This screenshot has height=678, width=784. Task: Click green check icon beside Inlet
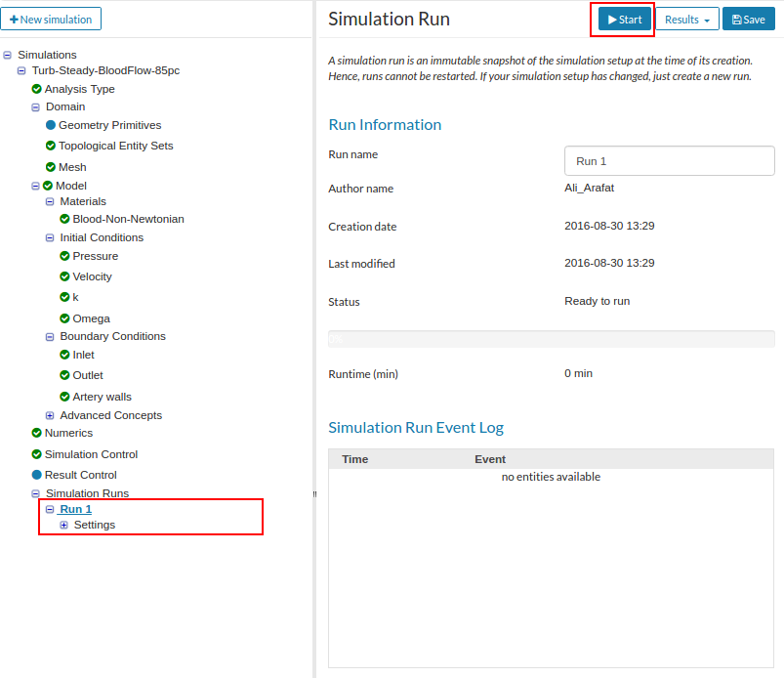(x=64, y=355)
